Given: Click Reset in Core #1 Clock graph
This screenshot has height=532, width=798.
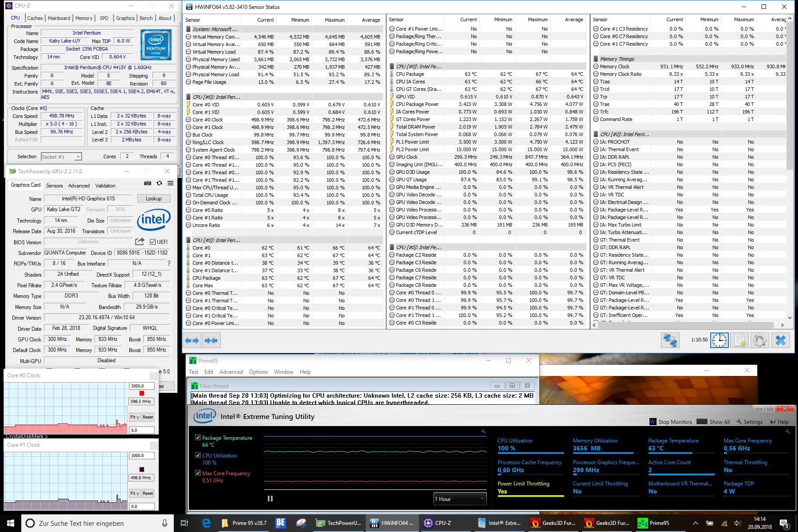Looking at the screenshot, I should (x=148, y=493).
